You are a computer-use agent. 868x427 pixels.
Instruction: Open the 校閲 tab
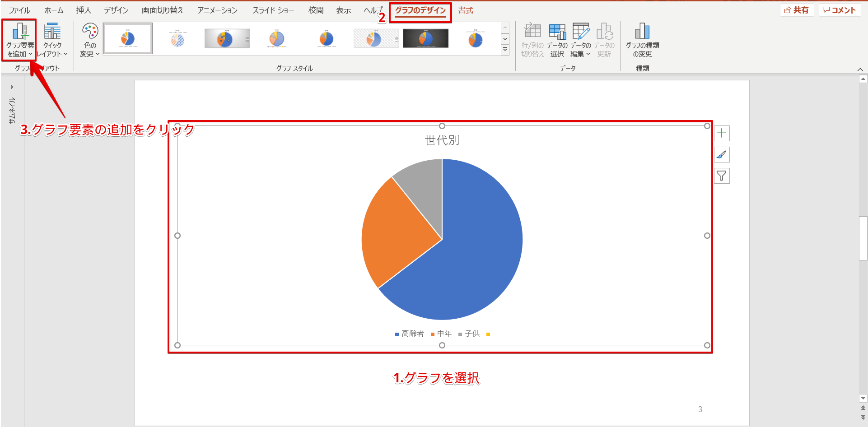(316, 10)
